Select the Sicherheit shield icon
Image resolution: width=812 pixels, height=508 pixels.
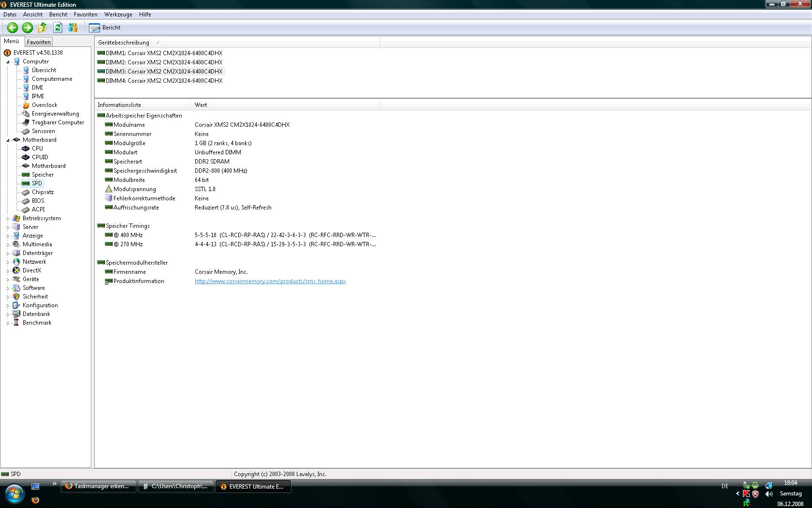point(16,297)
